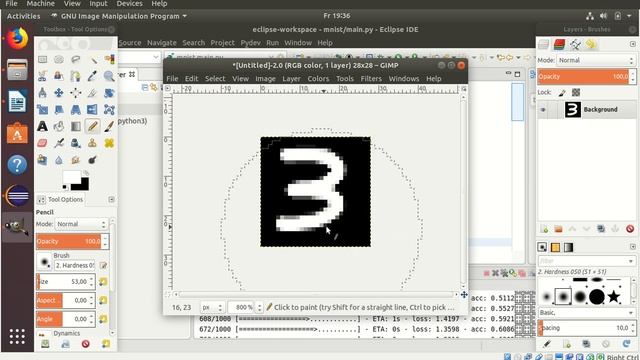
Task: Select the Bucket Fill tool
Action: click(59, 127)
